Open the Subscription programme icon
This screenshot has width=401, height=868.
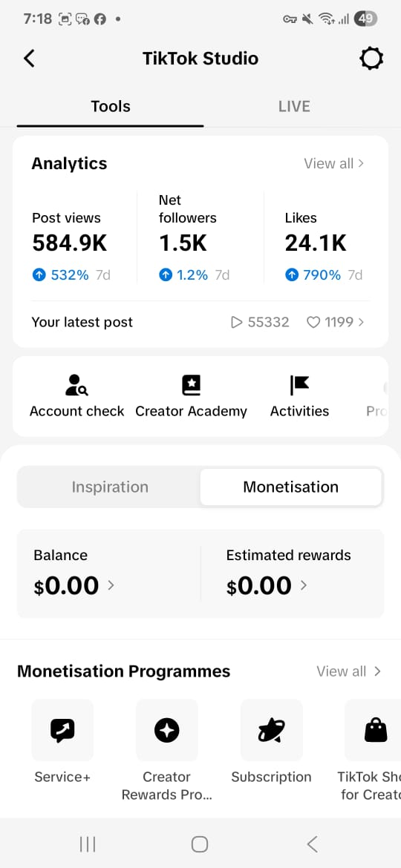[x=271, y=730]
